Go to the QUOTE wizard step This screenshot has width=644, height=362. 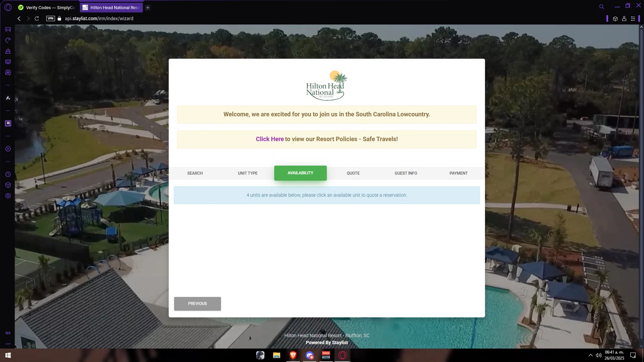click(x=353, y=173)
